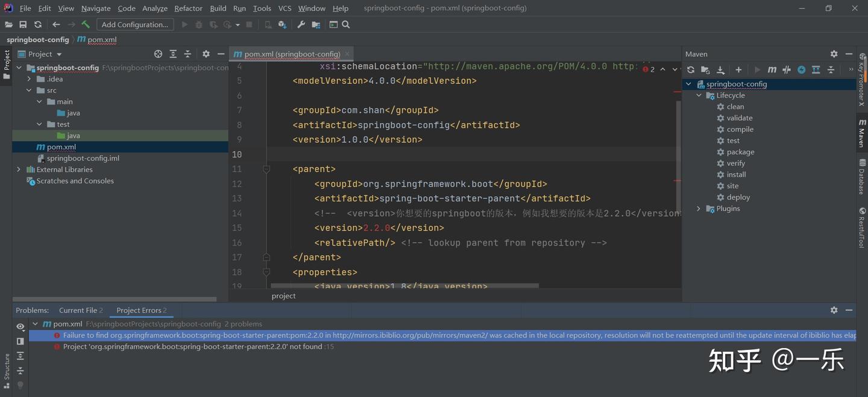868x397 pixels.
Task: Open Database tool window sidebar
Action: coord(862,177)
